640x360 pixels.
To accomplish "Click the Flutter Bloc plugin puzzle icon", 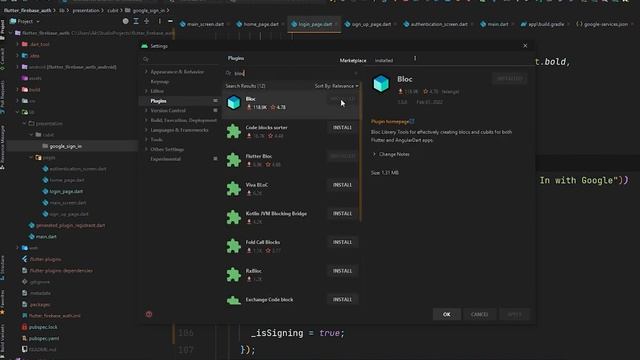I will pos(234,160).
